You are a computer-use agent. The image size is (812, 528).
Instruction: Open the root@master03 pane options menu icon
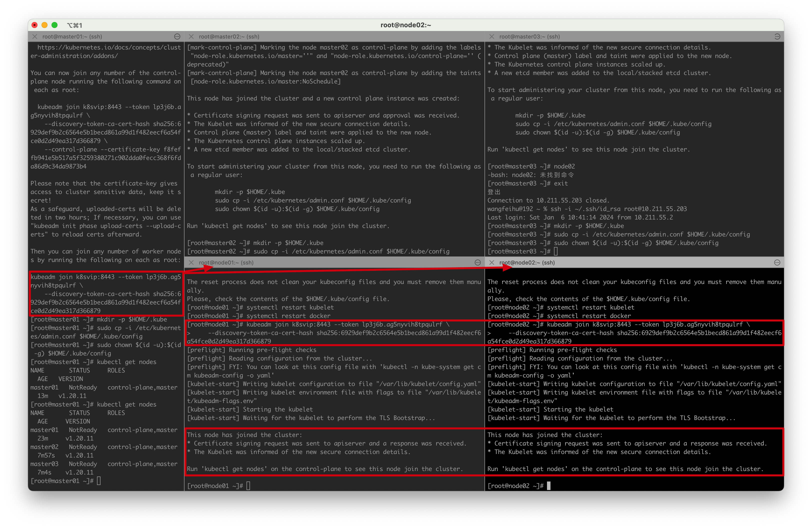[x=777, y=36]
